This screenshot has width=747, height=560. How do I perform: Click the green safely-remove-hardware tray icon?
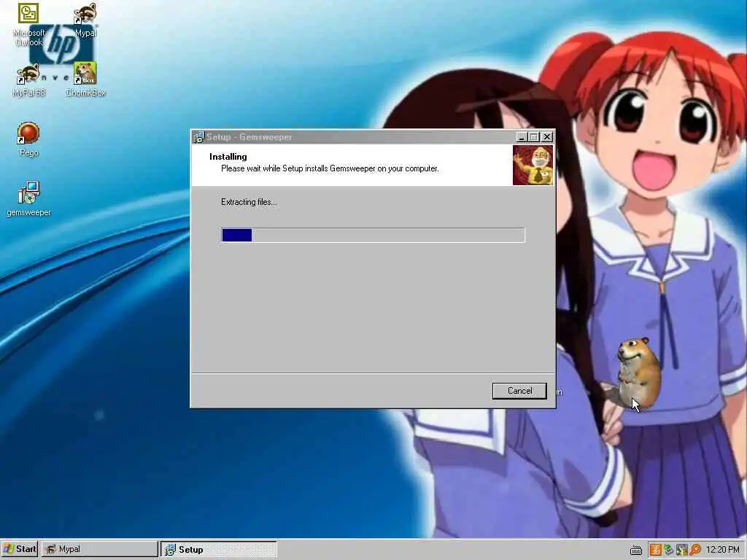point(669,550)
